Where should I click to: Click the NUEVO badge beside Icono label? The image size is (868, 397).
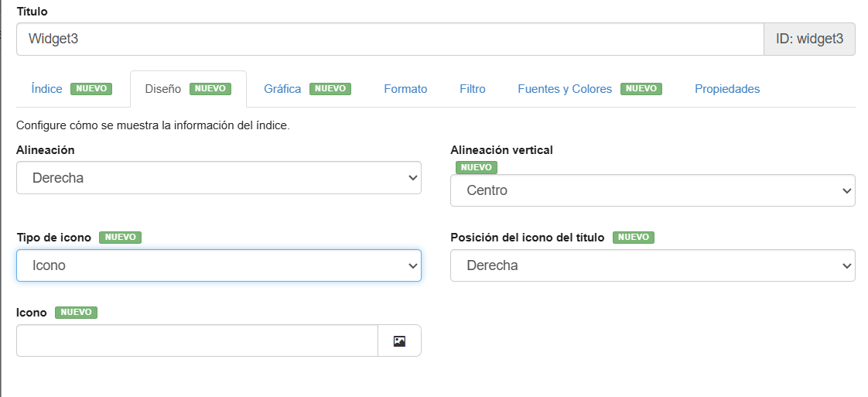[76, 313]
